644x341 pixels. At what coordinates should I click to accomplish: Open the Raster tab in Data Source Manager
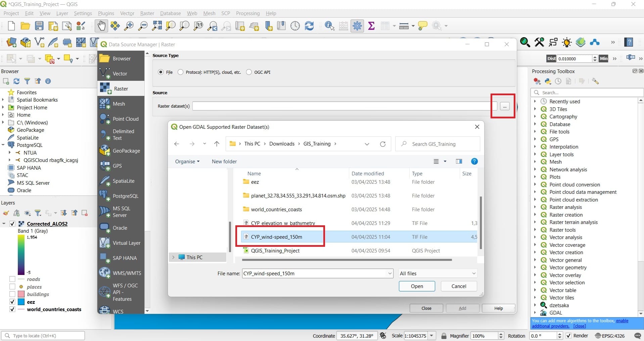click(x=121, y=89)
